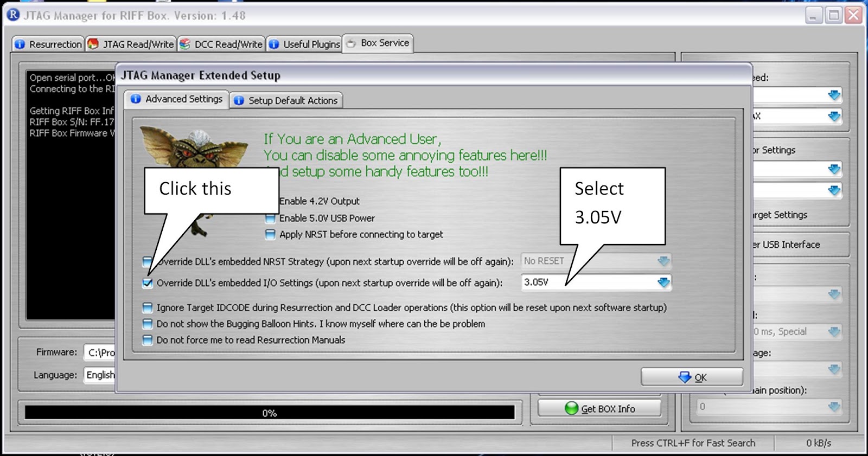This screenshot has height=456, width=868.
Task: Click the JTAG Read/Write tab icon
Action: pos(93,43)
